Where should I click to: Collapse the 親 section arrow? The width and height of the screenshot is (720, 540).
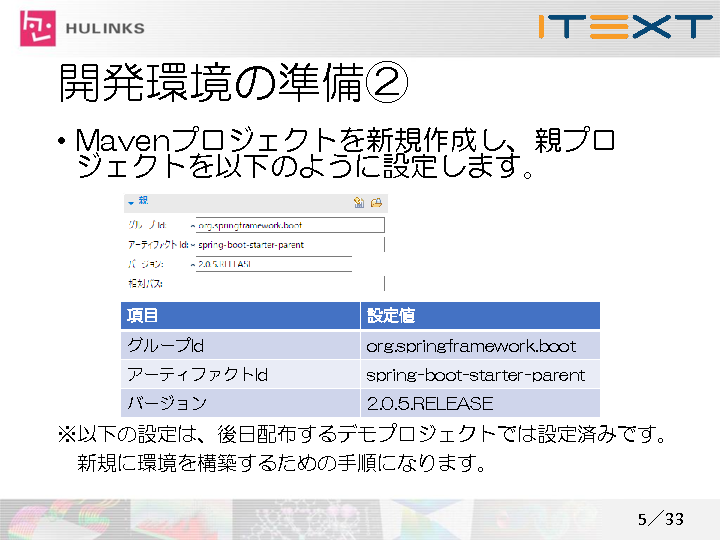(x=130, y=202)
